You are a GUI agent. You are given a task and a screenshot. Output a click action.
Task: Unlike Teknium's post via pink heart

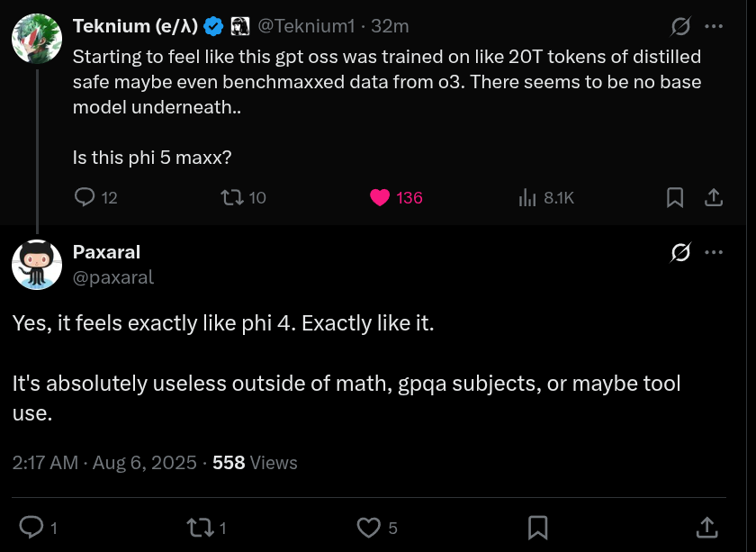coord(380,197)
